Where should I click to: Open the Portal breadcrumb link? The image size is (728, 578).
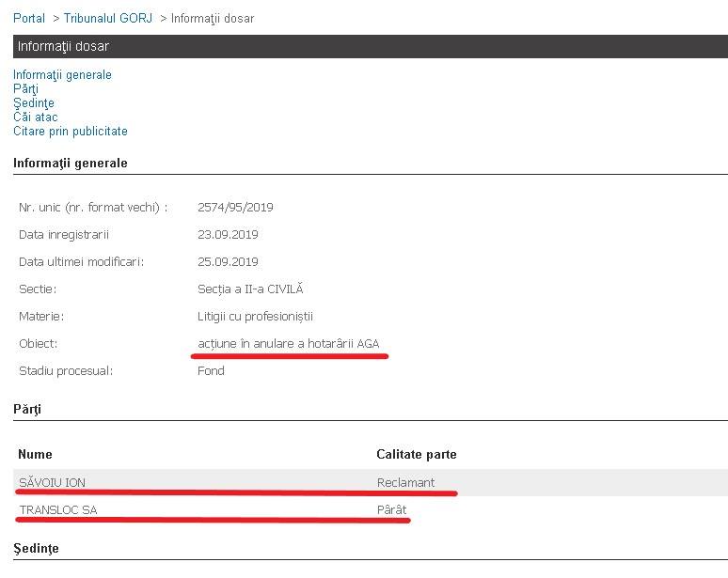[x=29, y=19]
